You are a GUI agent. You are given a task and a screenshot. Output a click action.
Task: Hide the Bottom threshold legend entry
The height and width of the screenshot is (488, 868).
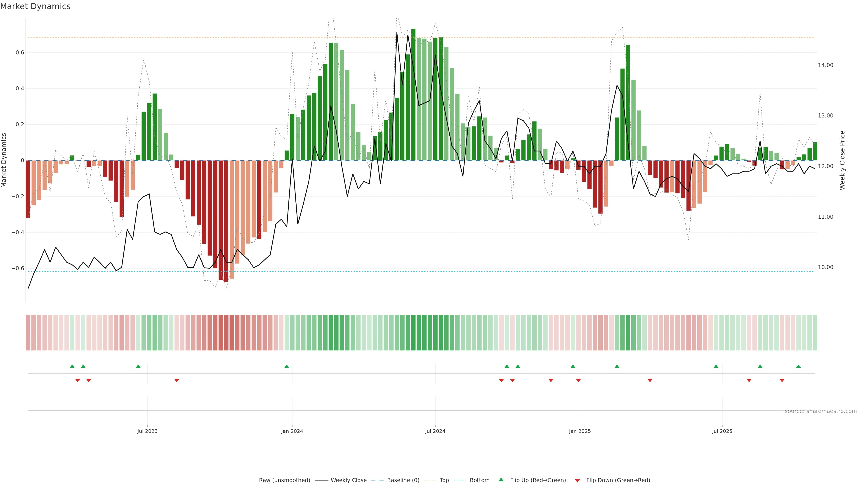click(x=479, y=480)
